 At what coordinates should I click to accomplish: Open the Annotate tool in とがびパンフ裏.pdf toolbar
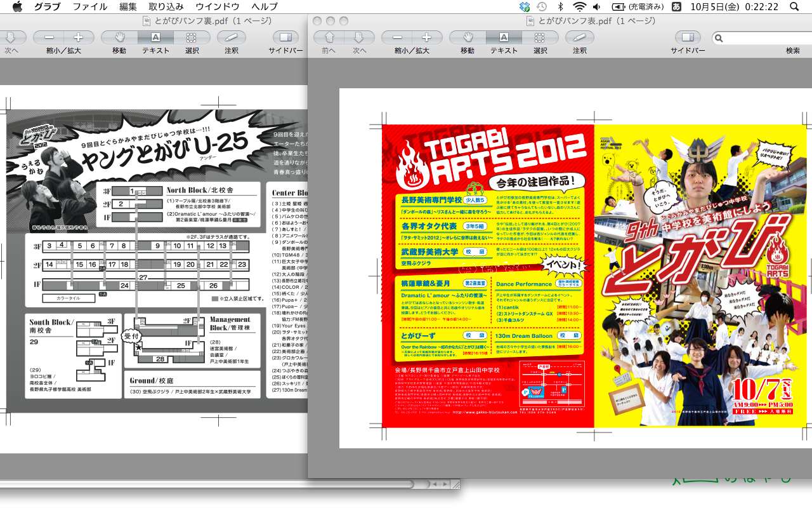pos(232,37)
